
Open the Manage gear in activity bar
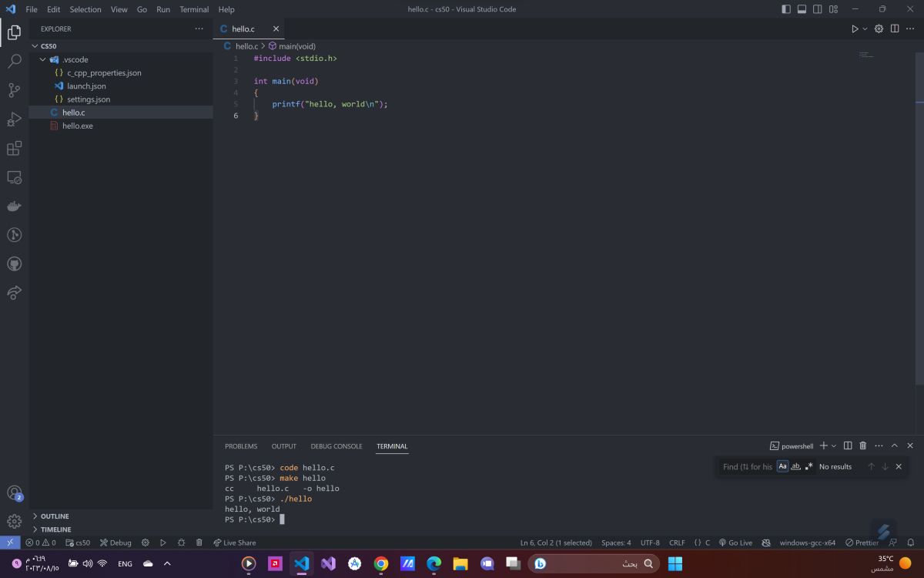pos(14,521)
